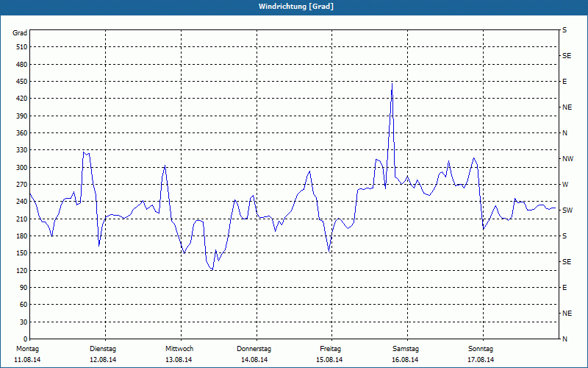
Task: Select the 17.08.14 date label
Action: [x=481, y=360]
